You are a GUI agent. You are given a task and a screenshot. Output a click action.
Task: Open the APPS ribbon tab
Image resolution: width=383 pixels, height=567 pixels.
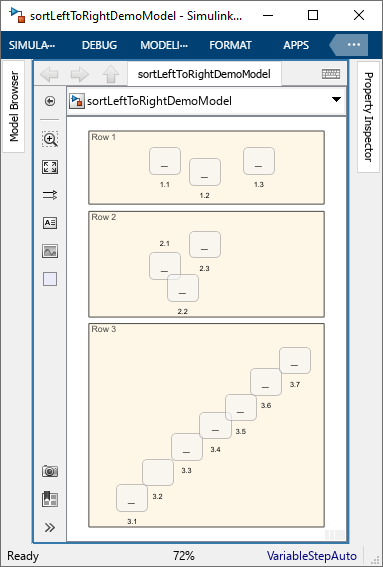[x=296, y=45]
